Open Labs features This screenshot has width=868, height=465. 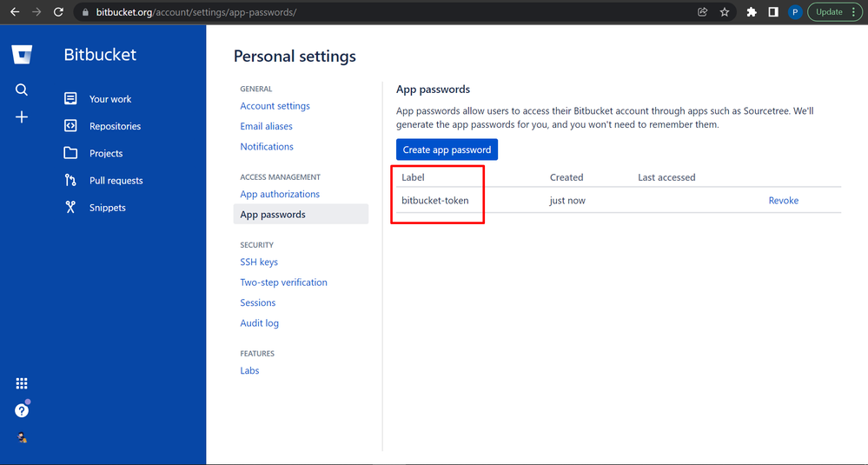click(249, 371)
